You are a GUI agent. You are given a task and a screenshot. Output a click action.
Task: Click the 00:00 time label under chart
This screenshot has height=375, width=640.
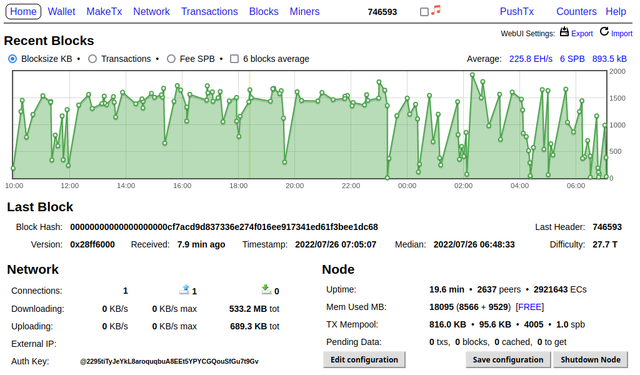tap(407, 186)
